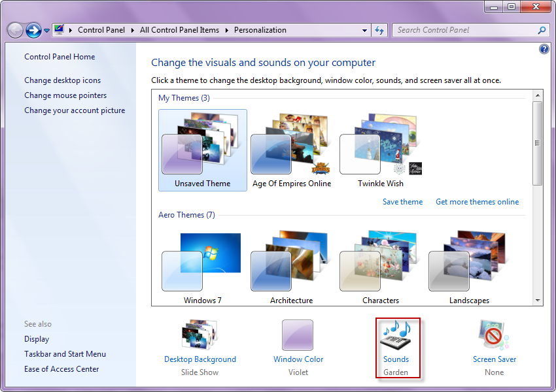Maximize the Personalization window
Viewport: 556px width, 392px height.
pyautogui.click(x=512, y=7)
